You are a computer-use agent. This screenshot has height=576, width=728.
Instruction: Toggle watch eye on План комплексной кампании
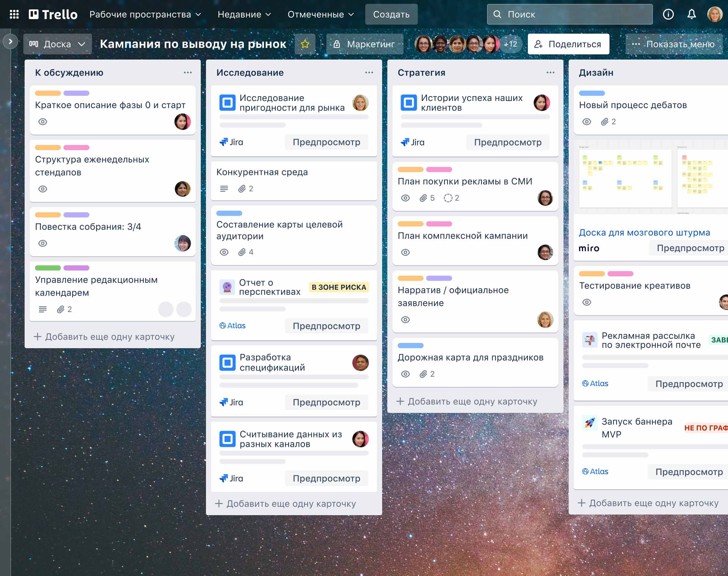[x=405, y=252]
